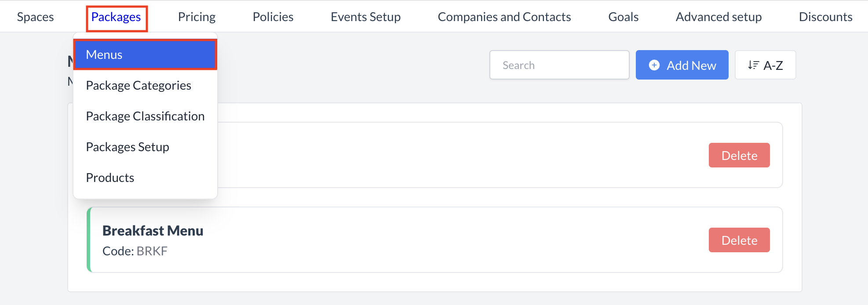
Task: Switch to the Policies tab
Action: click(273, 17)
